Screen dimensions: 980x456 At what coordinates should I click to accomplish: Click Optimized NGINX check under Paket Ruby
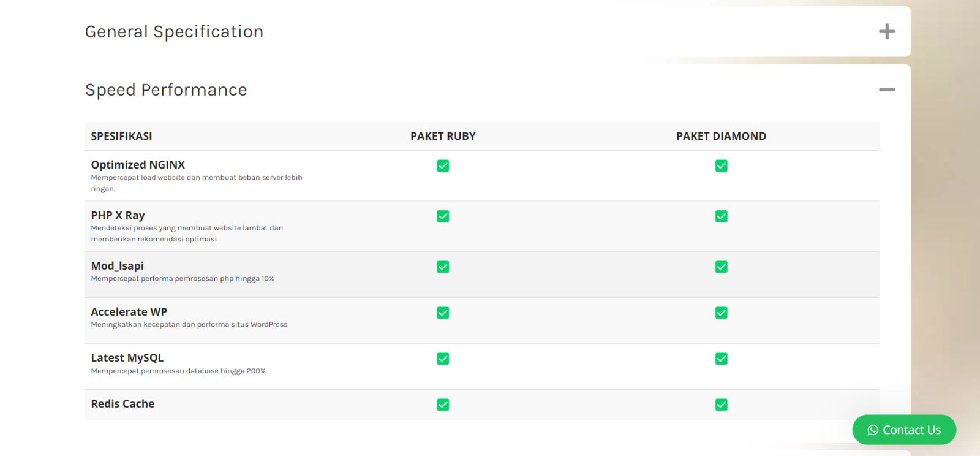pos(443,165)
